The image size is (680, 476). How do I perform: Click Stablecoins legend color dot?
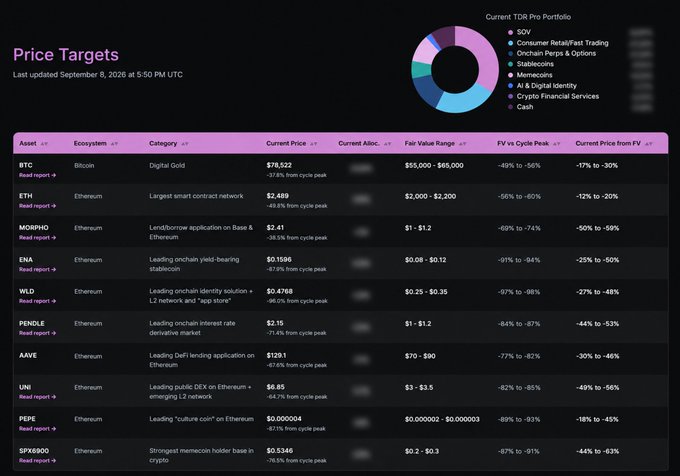[510, 64]
